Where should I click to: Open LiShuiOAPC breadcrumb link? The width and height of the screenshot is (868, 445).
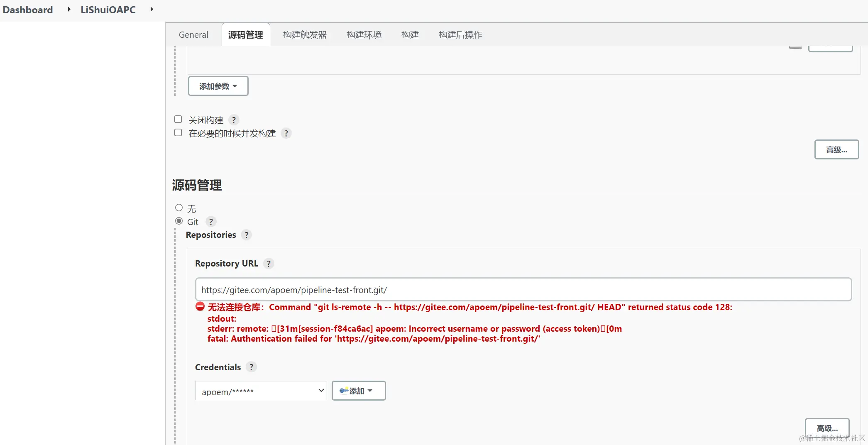tap(108, 10)
